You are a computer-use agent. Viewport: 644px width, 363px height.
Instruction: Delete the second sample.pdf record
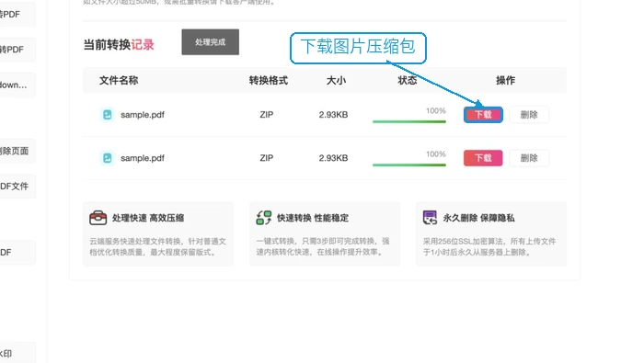(529, 158)
